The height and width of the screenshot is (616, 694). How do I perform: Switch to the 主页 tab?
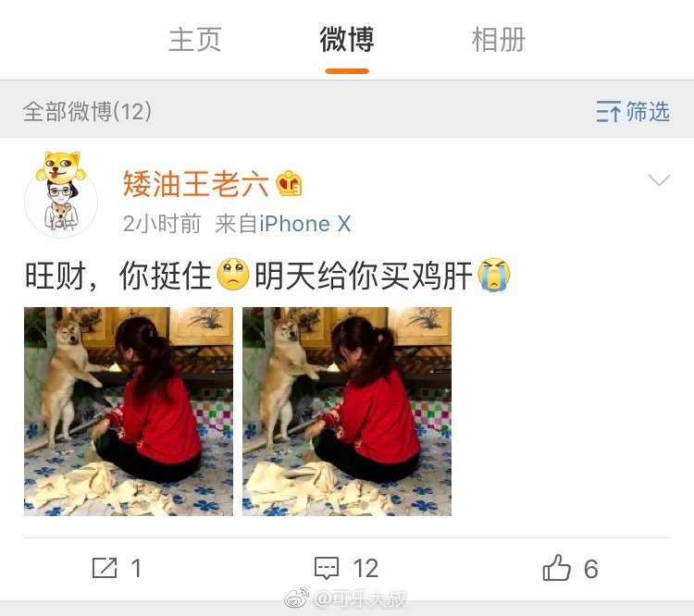[x=194, y=40]
